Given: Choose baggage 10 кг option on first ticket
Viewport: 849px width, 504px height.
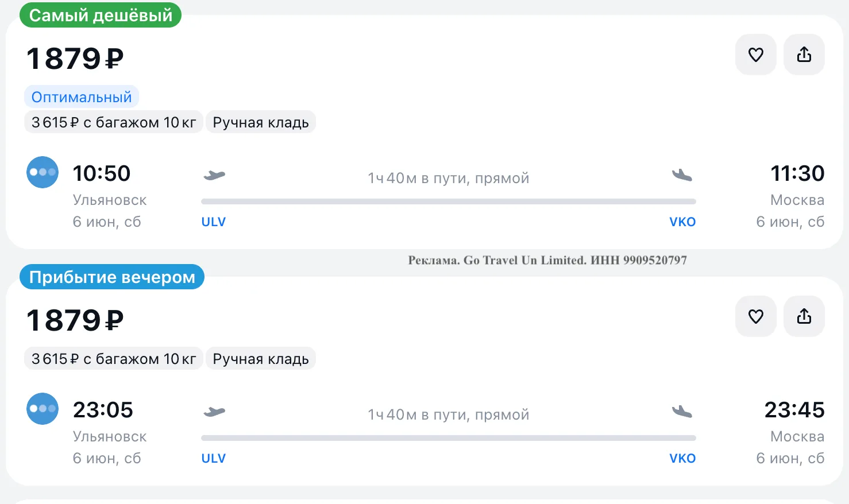Looking at the screenshot, I should click(x=114, y=122).
